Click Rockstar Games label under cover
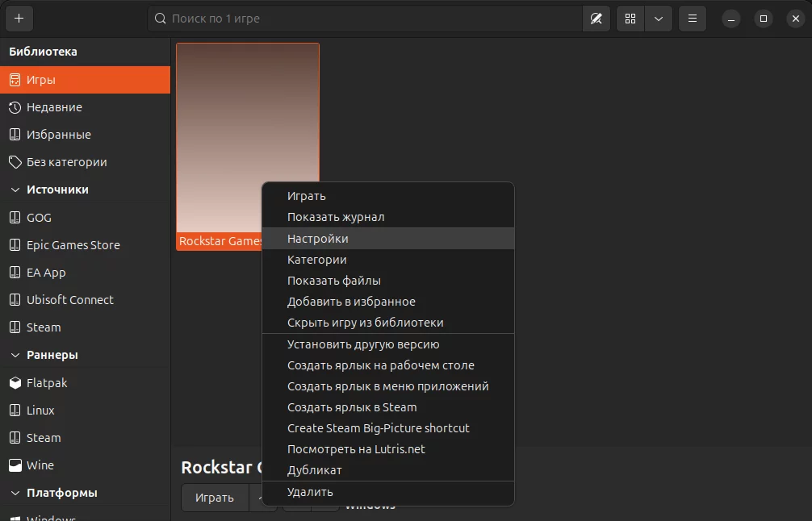 [220, 241]
